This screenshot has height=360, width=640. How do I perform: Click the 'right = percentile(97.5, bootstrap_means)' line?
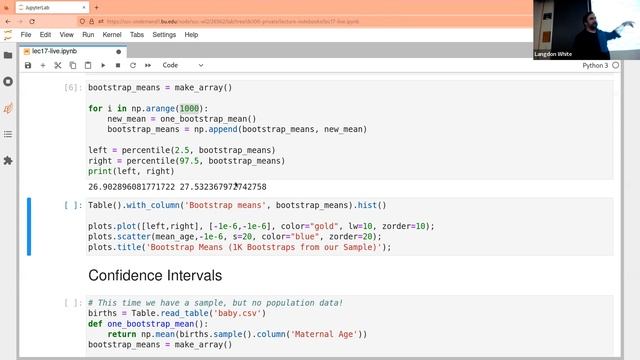[187, 161]
